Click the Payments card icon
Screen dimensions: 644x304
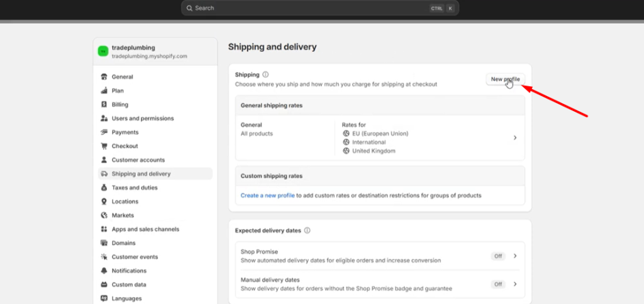(x=104, y=132)
